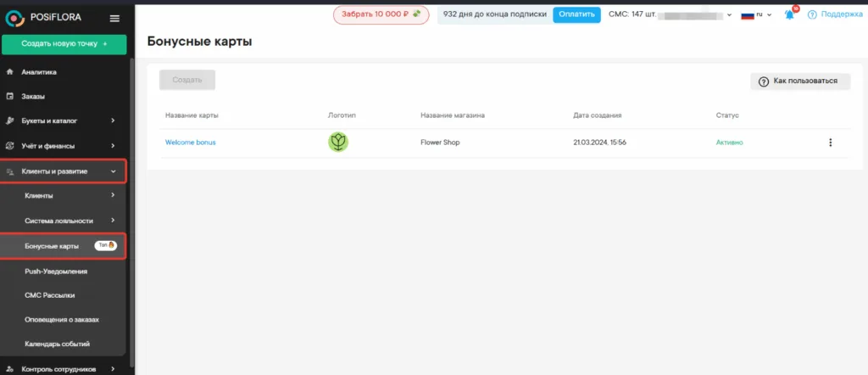Click the Создать button
Image resolution: width=868 pixels, height=375 pixels.
click(x=187, y=80)
